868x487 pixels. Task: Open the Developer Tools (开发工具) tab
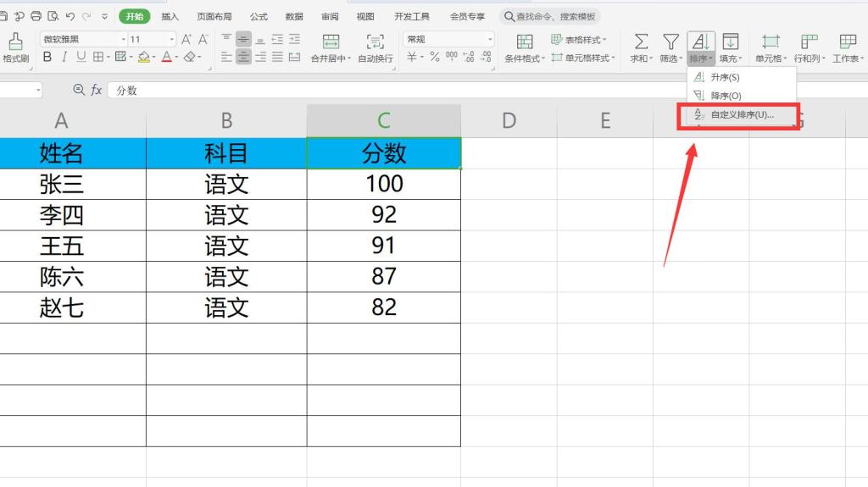pyautogui.click(x=412, y=17)
